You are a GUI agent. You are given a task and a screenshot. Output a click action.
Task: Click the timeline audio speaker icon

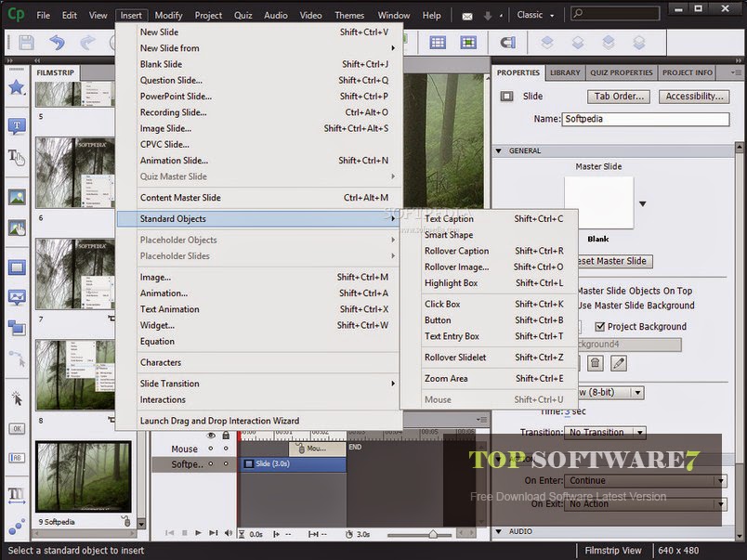229,533
